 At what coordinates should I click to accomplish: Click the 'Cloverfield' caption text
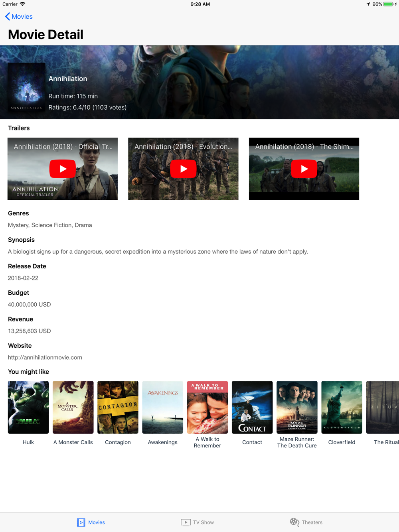point(342,442)
